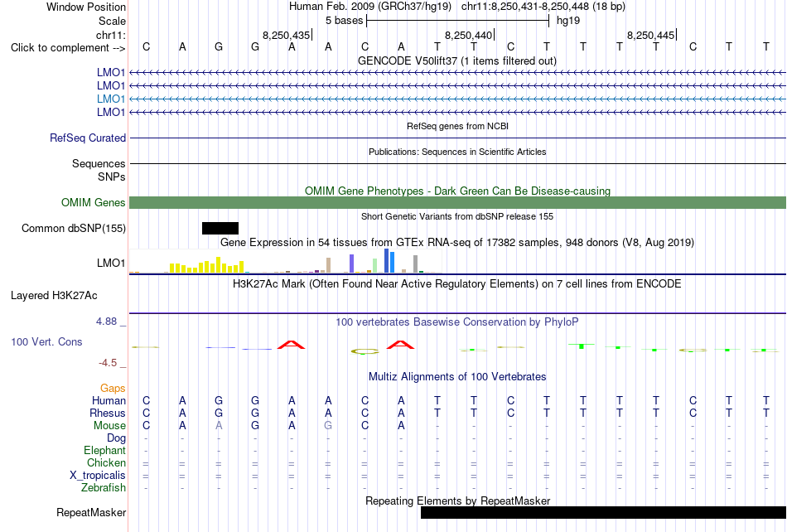Screen dimensions: 787x532
Task: Open the GTEx Gene Expression track title
Action: tap(456, 243)
